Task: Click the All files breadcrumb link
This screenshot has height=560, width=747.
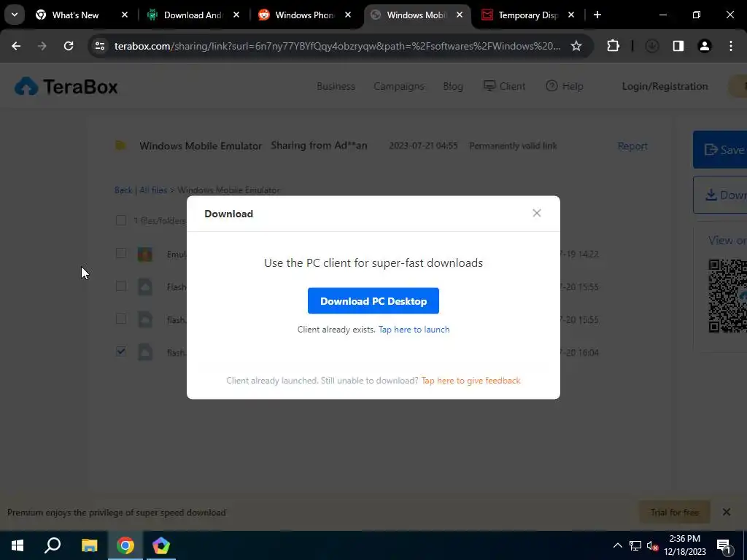Action: pyautogui.click(x=153, y=190)
